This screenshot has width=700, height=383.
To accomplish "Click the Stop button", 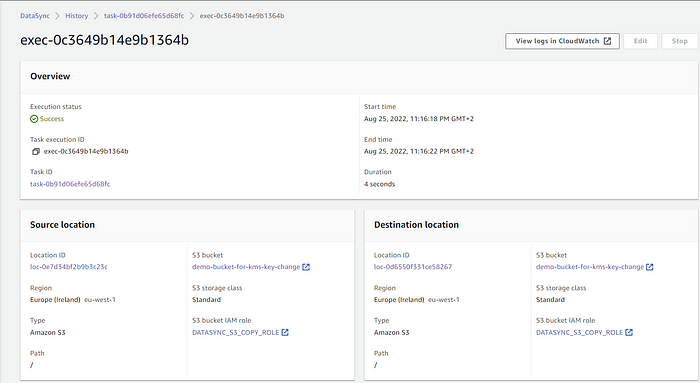I will pos(679,41).
